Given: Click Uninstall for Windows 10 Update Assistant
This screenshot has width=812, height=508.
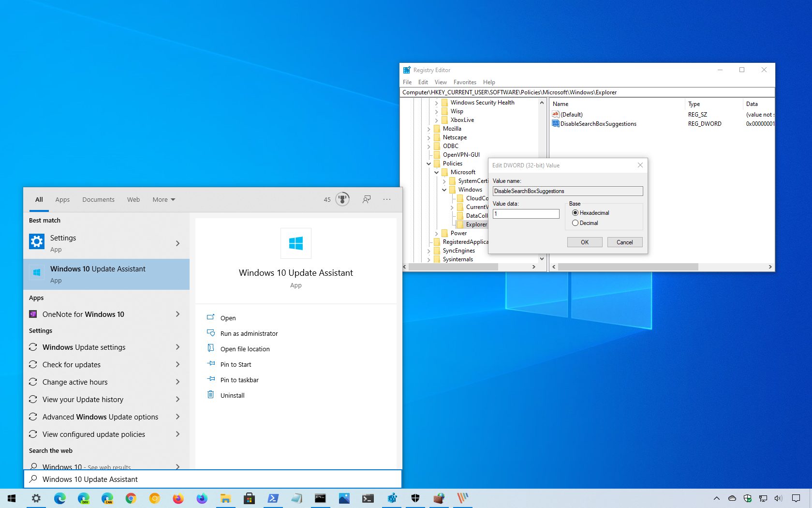Looking at the screenshot, I should point(232,395).
